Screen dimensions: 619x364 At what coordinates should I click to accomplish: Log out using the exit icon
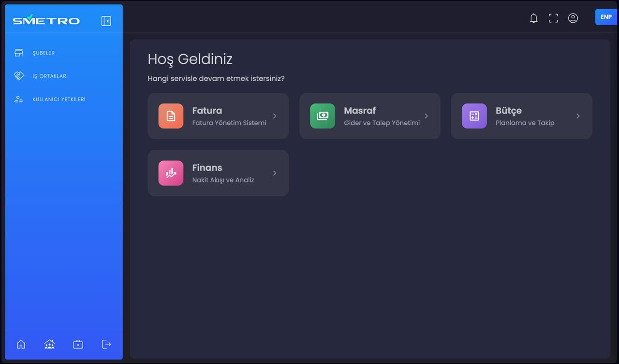pos(106,344)
